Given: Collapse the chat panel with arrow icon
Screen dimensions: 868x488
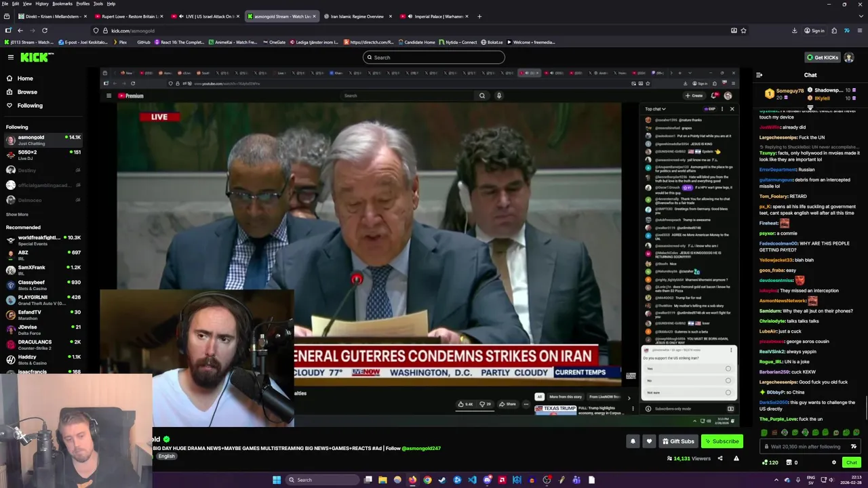Looking at the screenshot, I should pos(759,75).
